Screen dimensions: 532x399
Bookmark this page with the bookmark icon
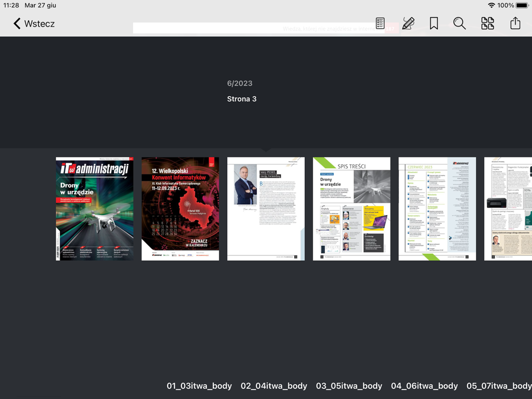(434, 23)
